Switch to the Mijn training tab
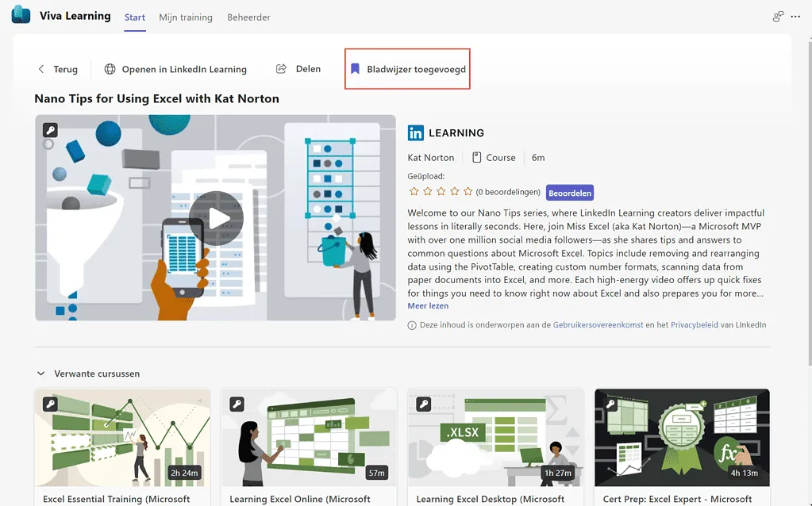 tap(186, 17)
